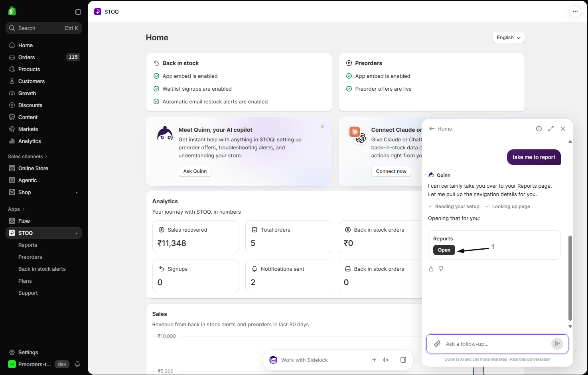Click the Search box in the sidebar
Viewport: 588px width, 375px height.
(x=44, y=28)
